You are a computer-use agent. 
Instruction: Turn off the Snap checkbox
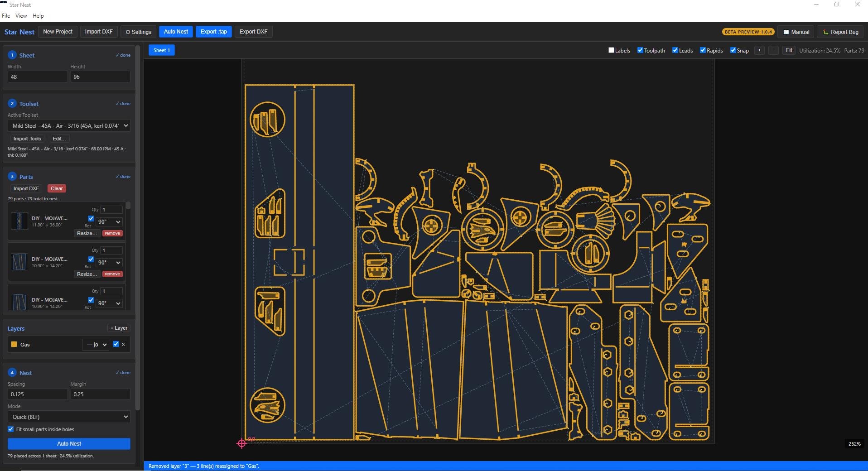(x=733, y=50)
